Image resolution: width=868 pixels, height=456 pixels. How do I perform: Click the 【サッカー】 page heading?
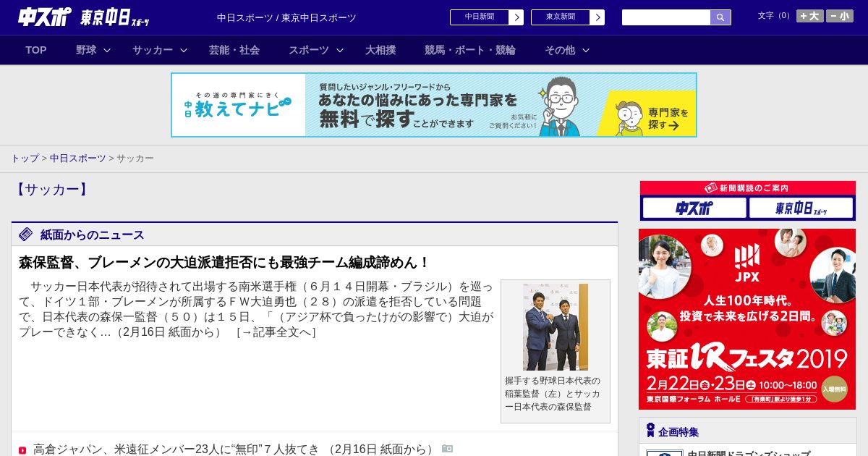pos(51,190)
